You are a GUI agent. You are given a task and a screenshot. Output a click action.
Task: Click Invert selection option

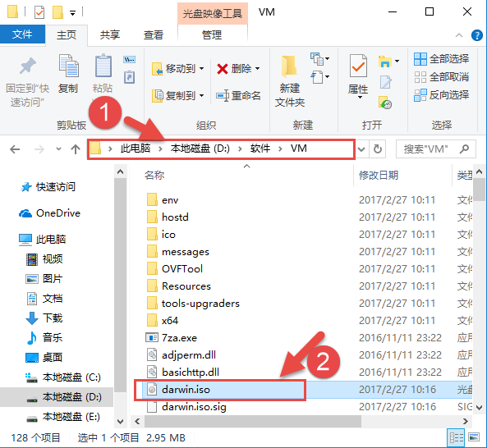pos(442,95)
